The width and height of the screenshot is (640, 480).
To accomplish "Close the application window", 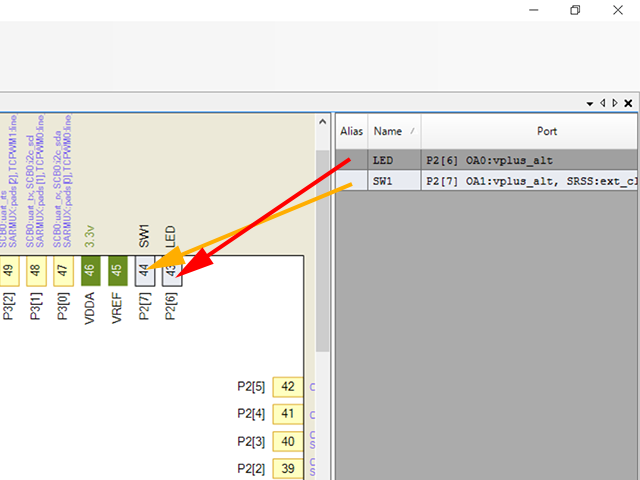I will 618,10.
